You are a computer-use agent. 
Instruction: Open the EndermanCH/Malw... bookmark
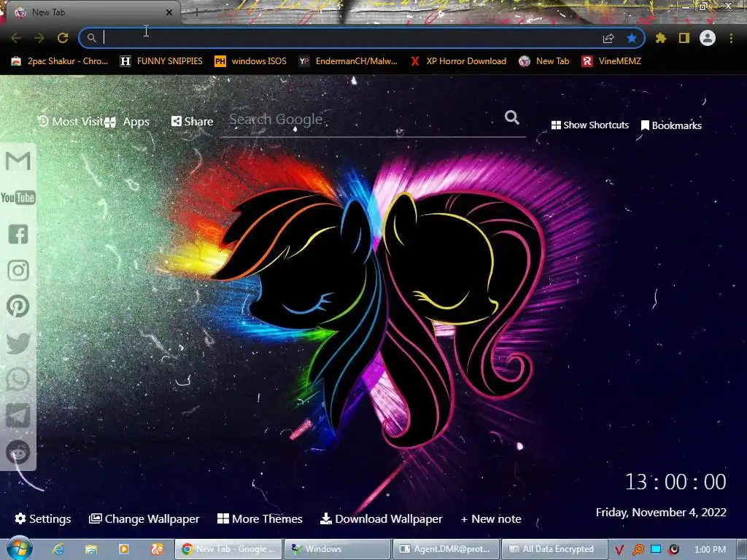click(348, 61)
